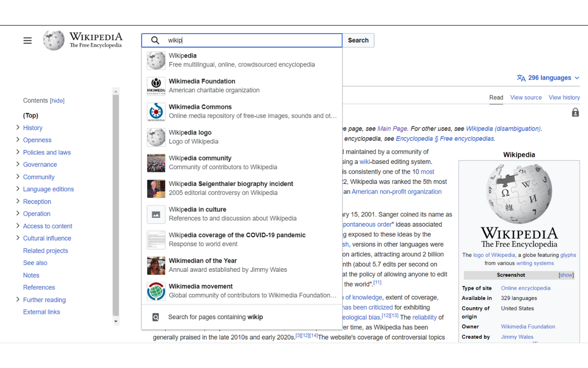Click the contents sidebar scrollbar up arrow
Image resolution: width=588 pixels, height=368 pixels.
(116, 91)
